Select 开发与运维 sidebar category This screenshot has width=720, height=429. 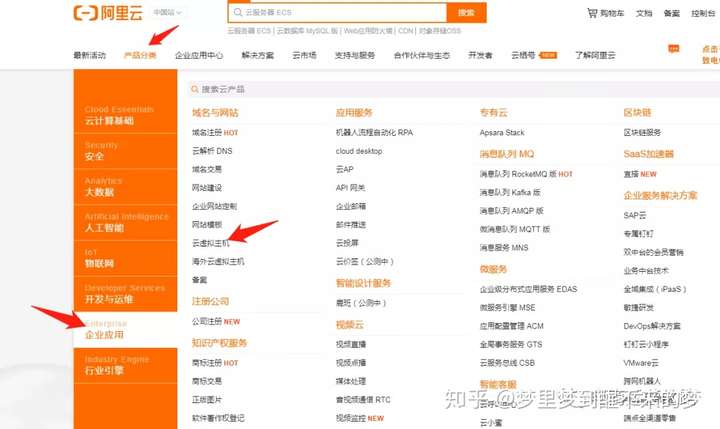[125, 294]
